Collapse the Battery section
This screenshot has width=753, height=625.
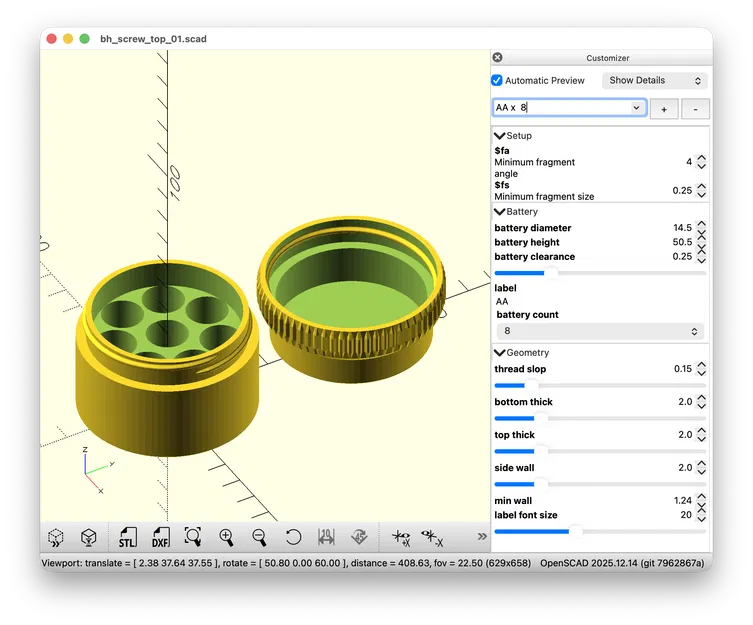tap(500, 211)
